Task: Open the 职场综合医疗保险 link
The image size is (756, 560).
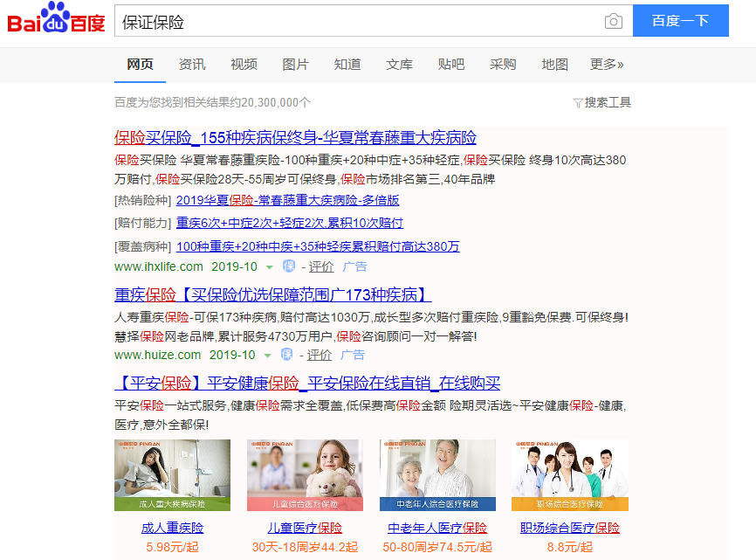Action: click(x=570, y=529)
